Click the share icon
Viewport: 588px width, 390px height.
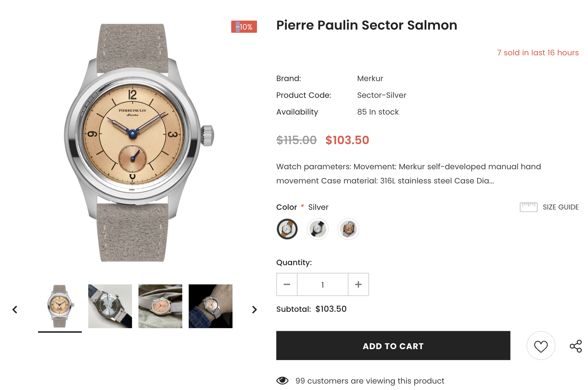pyautogui.click(x=576, y=346)
